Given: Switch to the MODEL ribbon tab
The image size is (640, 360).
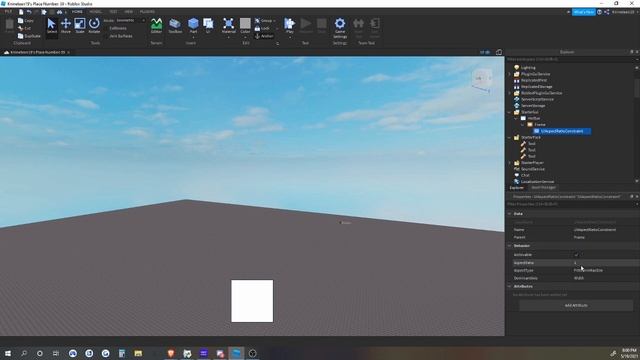Looking at the screenshot, I should 96,12.
